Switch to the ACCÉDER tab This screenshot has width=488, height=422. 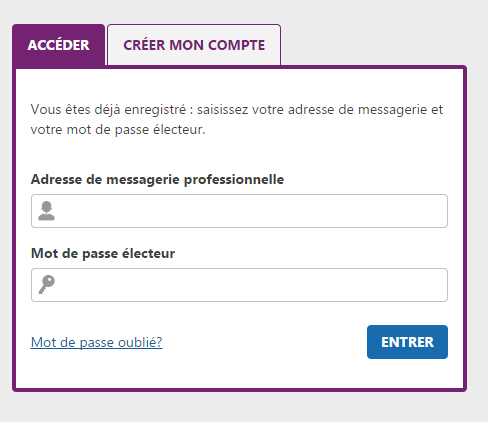59,45
